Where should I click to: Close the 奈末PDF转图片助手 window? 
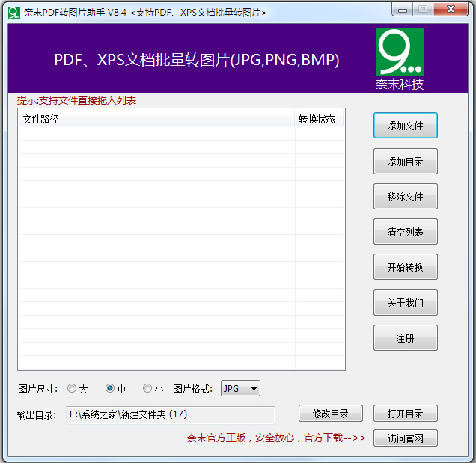tap(451, 10)
